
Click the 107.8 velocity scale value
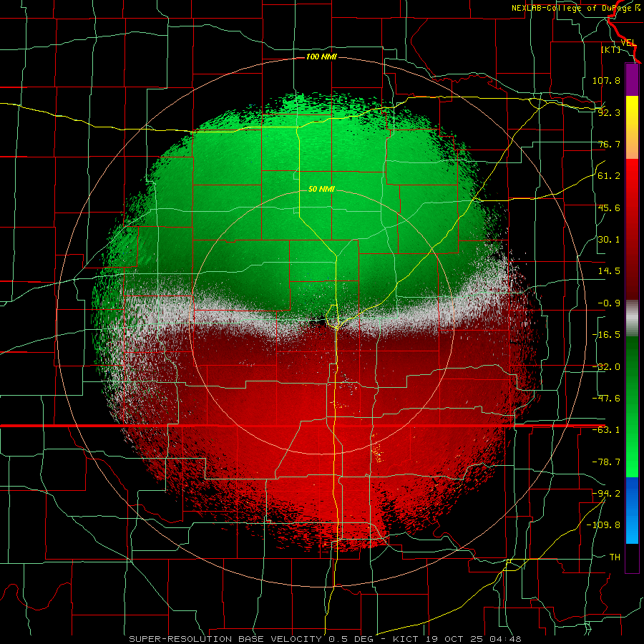click(x=606, y=80)
